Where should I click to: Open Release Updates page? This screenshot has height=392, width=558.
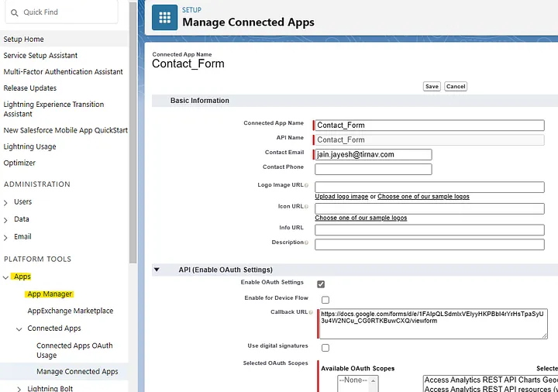pos(30,88)
